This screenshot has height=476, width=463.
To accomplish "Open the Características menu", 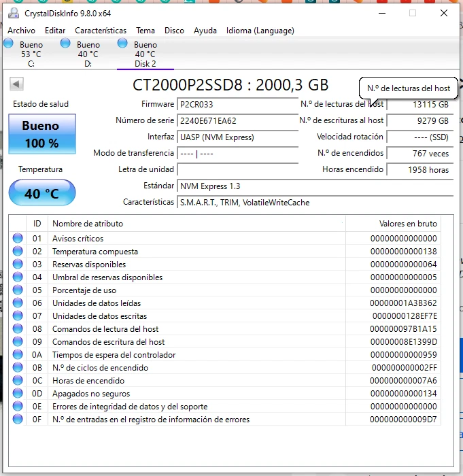I will (101, 31).
